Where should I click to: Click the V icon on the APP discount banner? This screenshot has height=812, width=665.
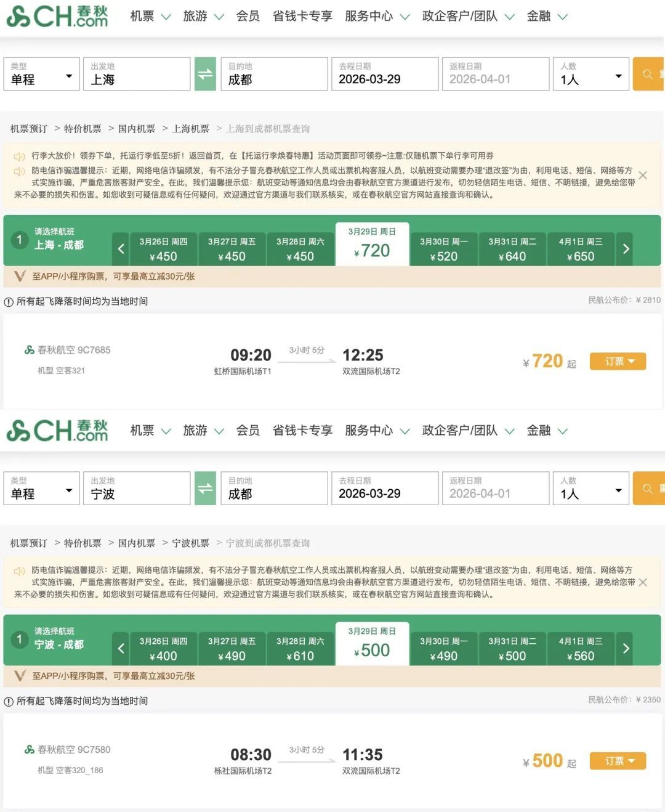coord(19,277)
